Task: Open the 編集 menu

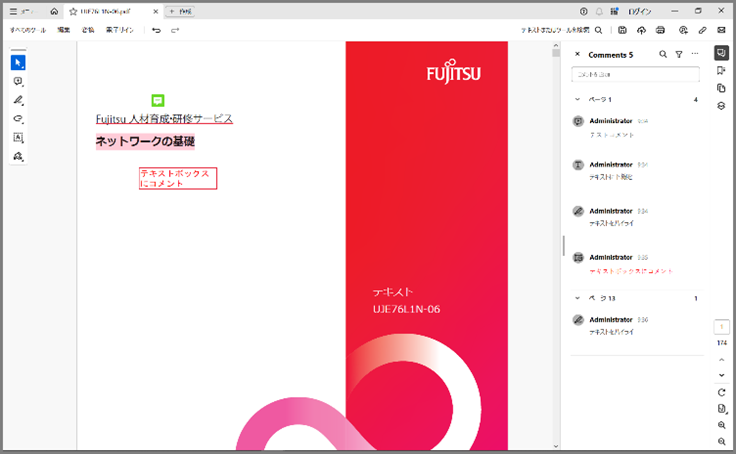Action: (x=64, y=31)
